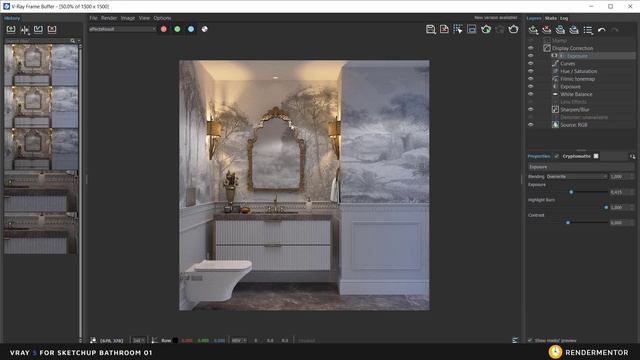
Task: Switch to the Log tab
Action: coord(564,18)
